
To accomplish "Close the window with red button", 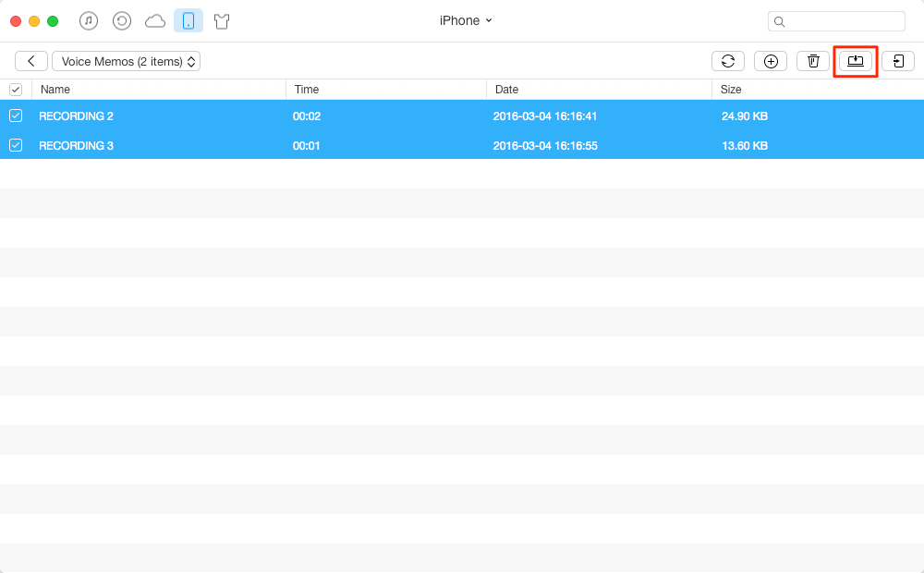I will pos(16,21).
